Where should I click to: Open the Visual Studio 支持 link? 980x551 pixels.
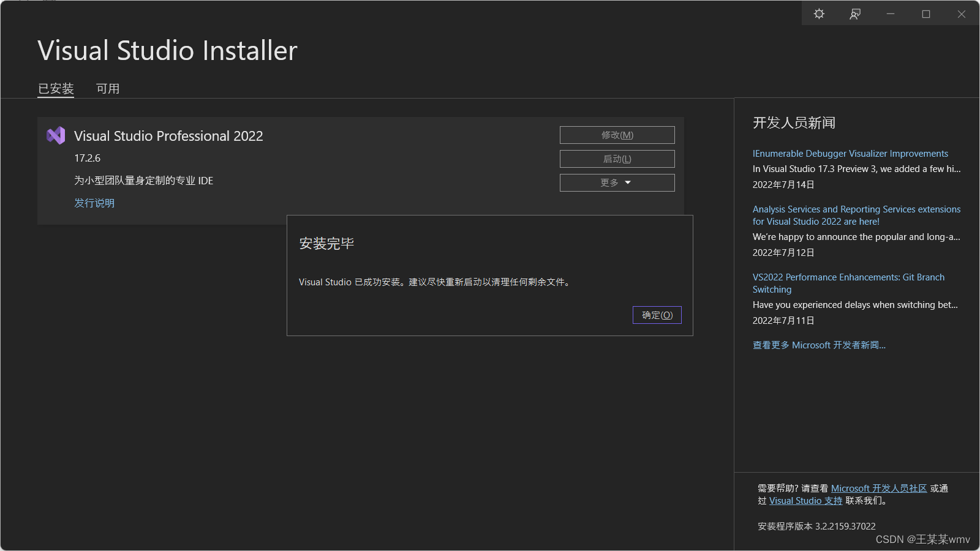(x=805, y=500)
